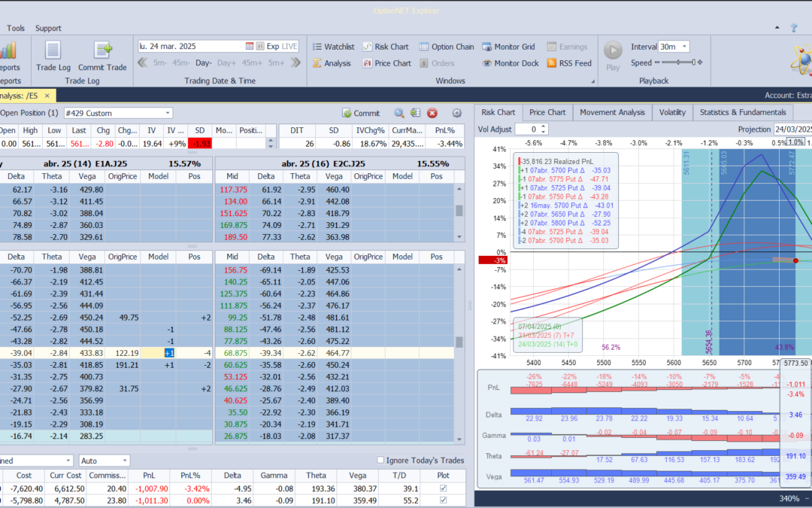This screenshot has width=812, height=508.
Task: Uncheck Plot checkbox in the 55.2 row
Action: click(442, 500)
